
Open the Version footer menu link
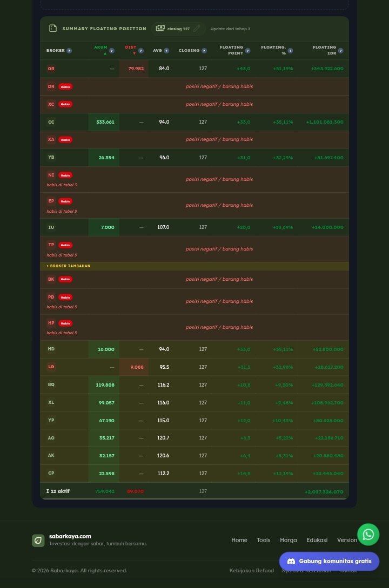[347, 540]
